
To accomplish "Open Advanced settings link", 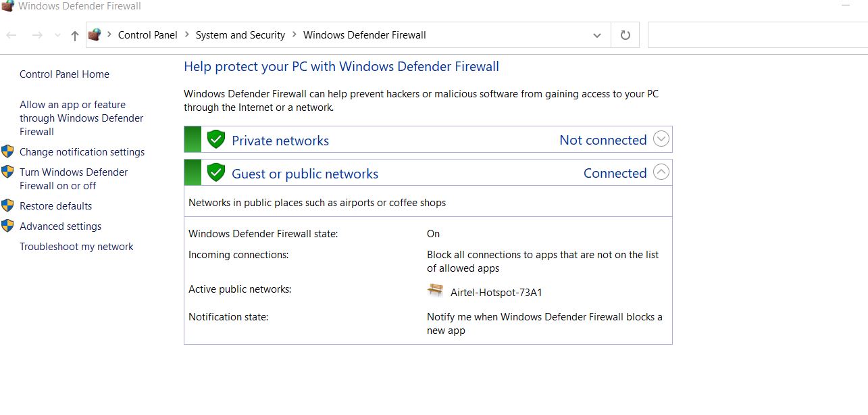I will (60, 226).
